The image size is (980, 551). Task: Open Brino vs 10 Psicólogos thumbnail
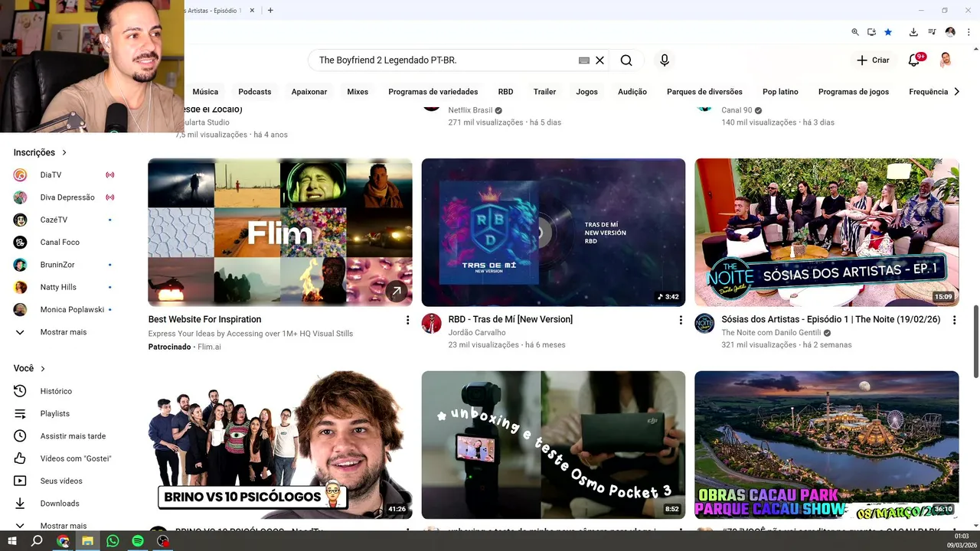coord(280,445)
